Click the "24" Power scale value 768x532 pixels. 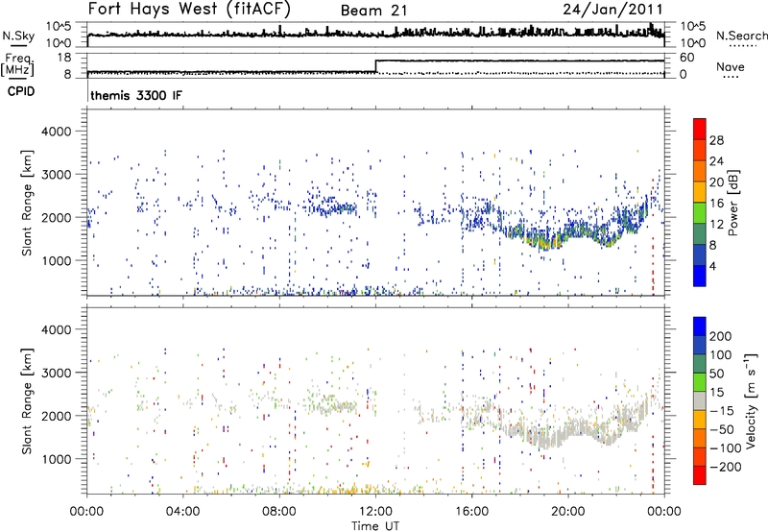point(716,161)
